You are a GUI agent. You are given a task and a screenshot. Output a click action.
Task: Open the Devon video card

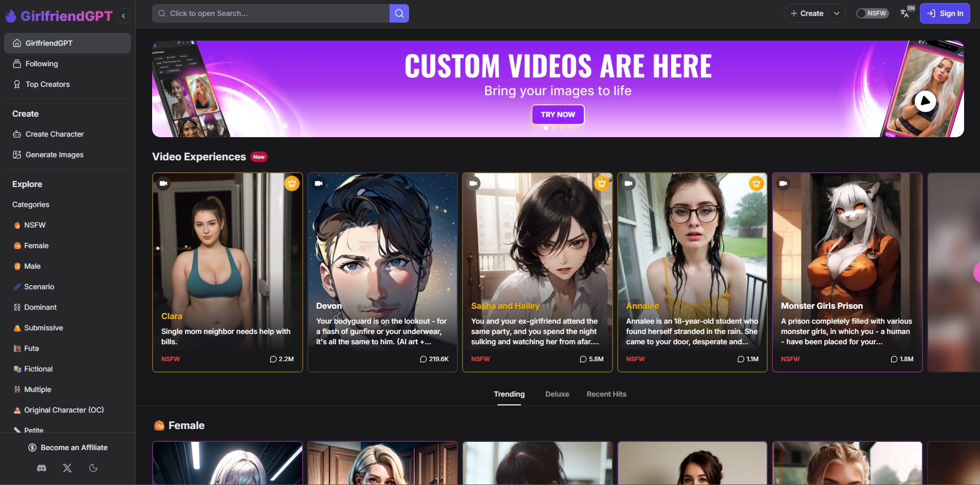382,272
